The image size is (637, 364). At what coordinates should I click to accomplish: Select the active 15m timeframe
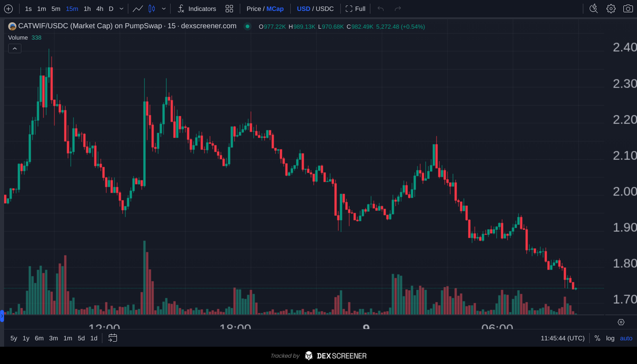pos(72,8)
